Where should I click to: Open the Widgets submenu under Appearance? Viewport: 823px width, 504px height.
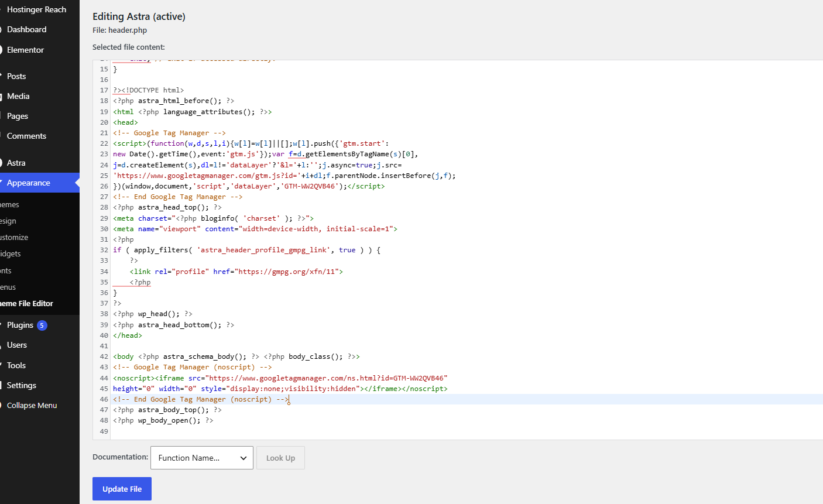(x=11, y=253)
